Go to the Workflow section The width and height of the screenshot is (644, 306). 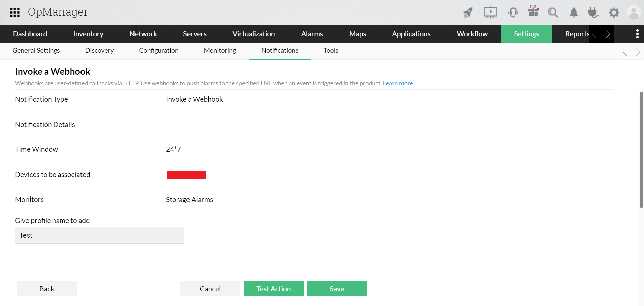[x=472, y=34]
